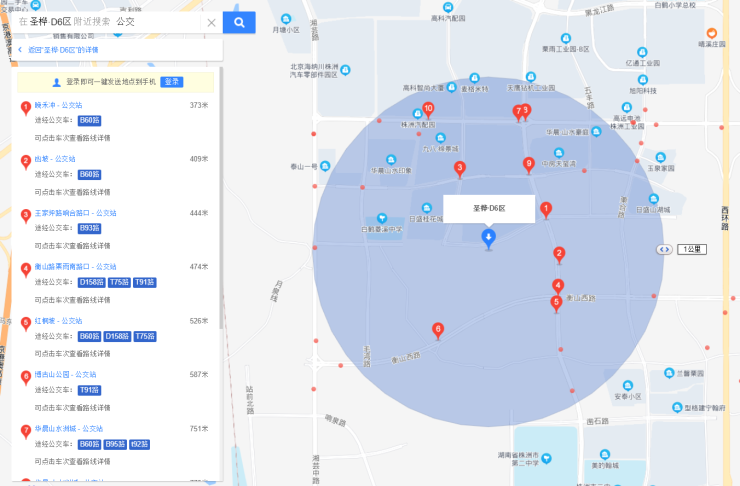Click T91路 route tag under result 4
The width and height of the screenshot is (740, 486).
[145, 283]
